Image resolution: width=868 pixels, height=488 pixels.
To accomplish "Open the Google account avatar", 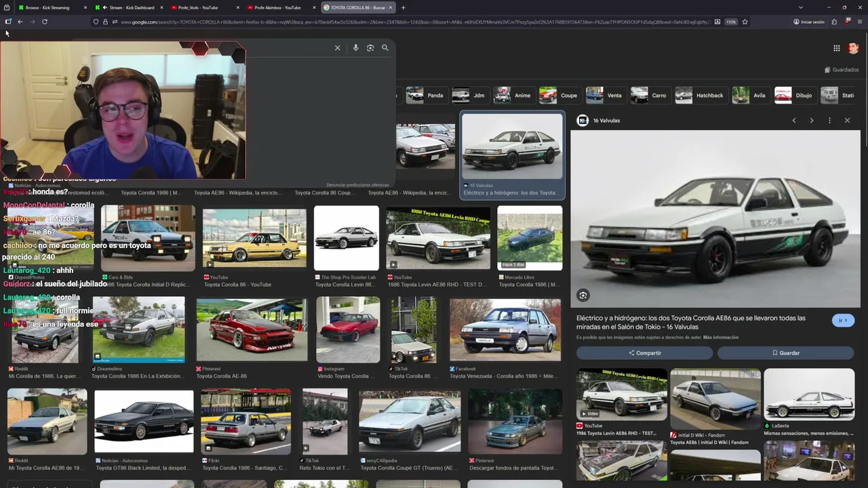I will coord(853,48).
